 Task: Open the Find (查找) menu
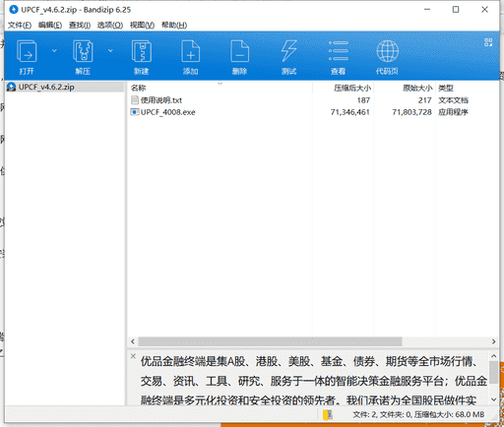coord(80,26)
